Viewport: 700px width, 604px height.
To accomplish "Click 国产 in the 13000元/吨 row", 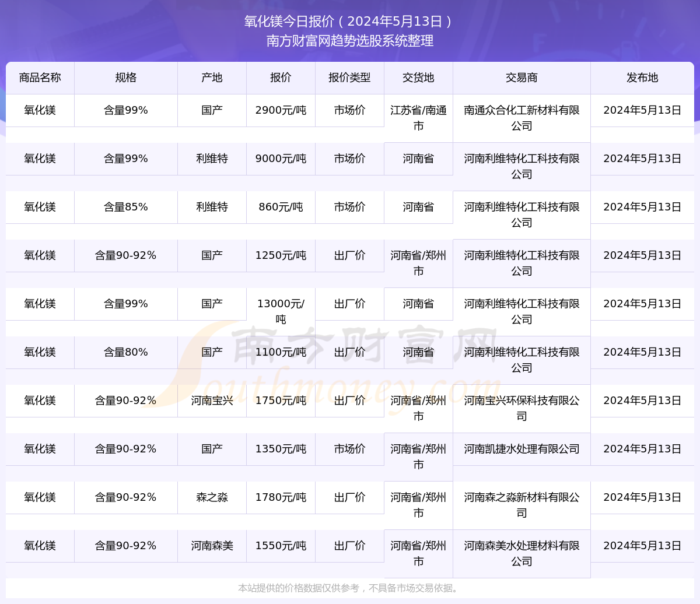I will pyautogui.click(x=212, y=304).
